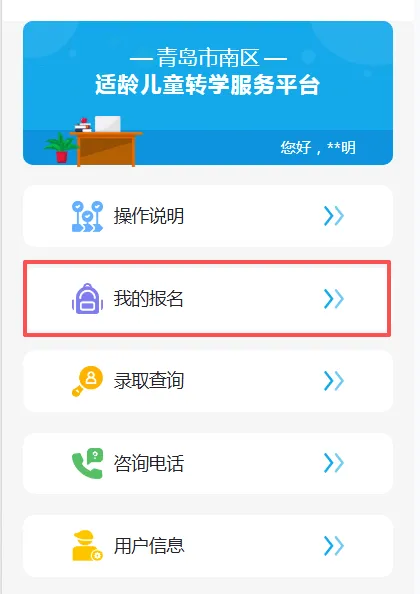Expand 用户信息 via its double chevron
Screen dimensions: 420x594
pyautogui.click(x=334, y=546)
